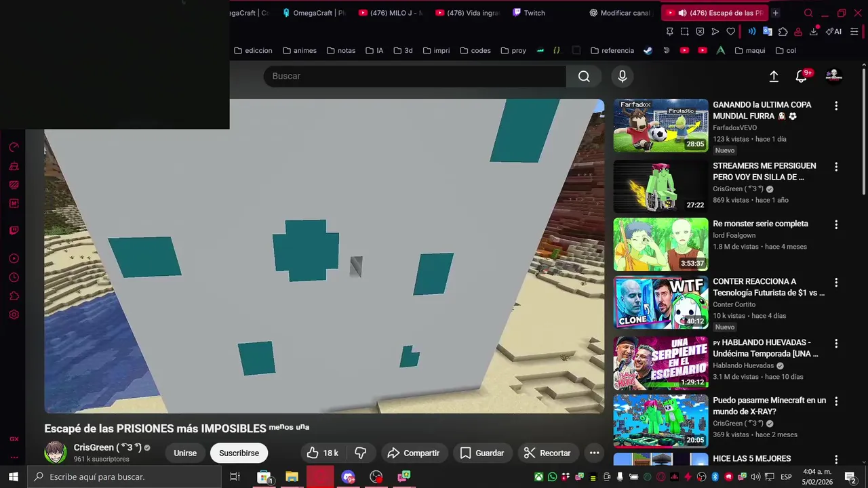Click the pin icon in the address bar
Viewport: 868px width, 488px height.
(669, 32)
